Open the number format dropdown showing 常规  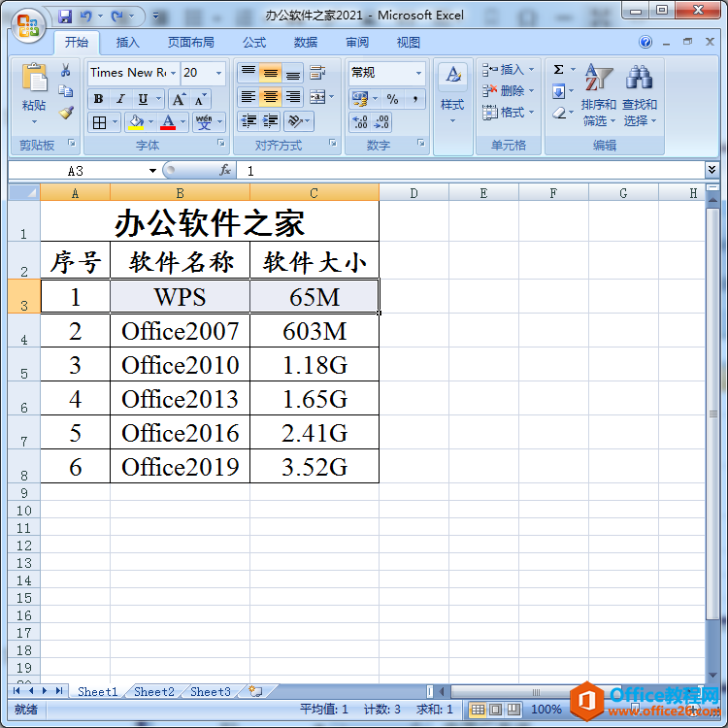[418, 73]
